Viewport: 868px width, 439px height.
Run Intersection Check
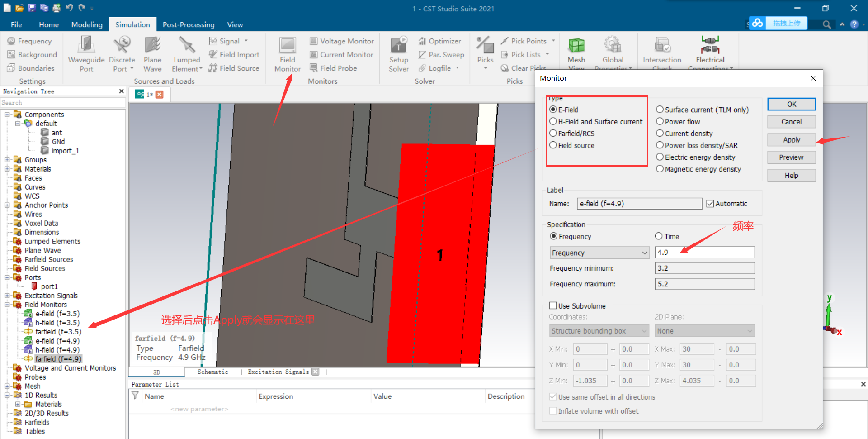point(662,53)
